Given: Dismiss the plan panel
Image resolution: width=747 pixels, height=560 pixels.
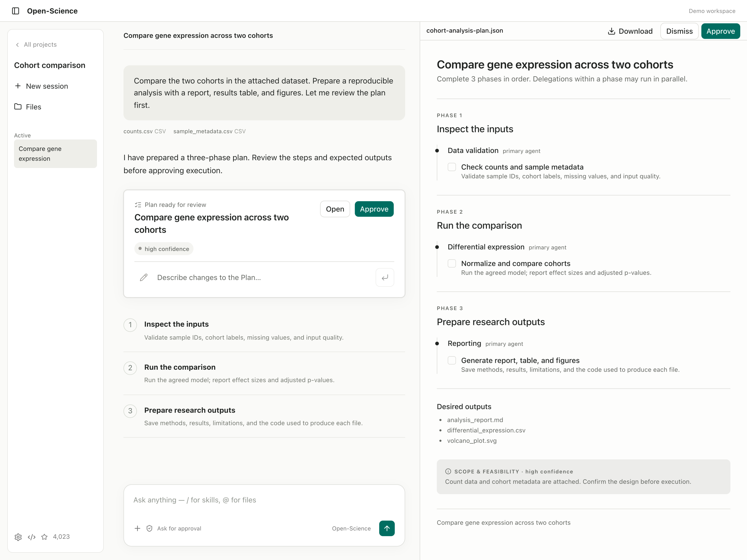Looking at the screenshot, I should click(679, 31).
